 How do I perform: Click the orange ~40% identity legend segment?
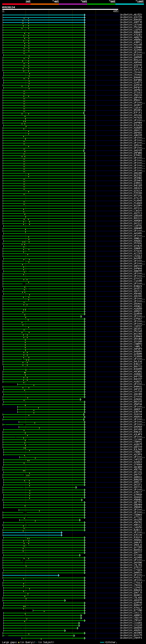coord(45,4)
